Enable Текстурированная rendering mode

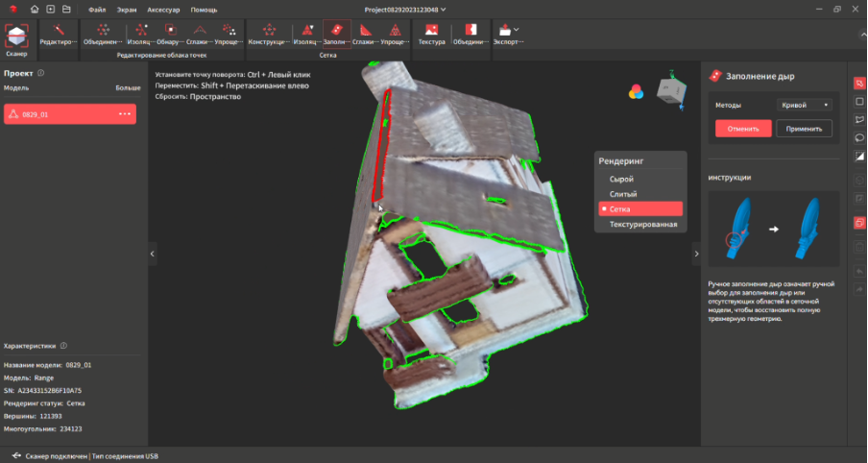[x=642, y=224]
